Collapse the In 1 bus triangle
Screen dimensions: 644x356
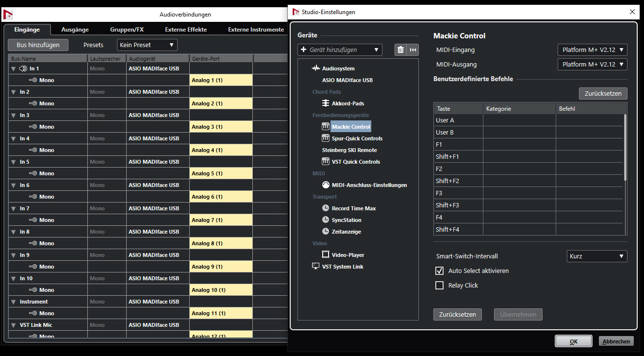coord(14,69)
